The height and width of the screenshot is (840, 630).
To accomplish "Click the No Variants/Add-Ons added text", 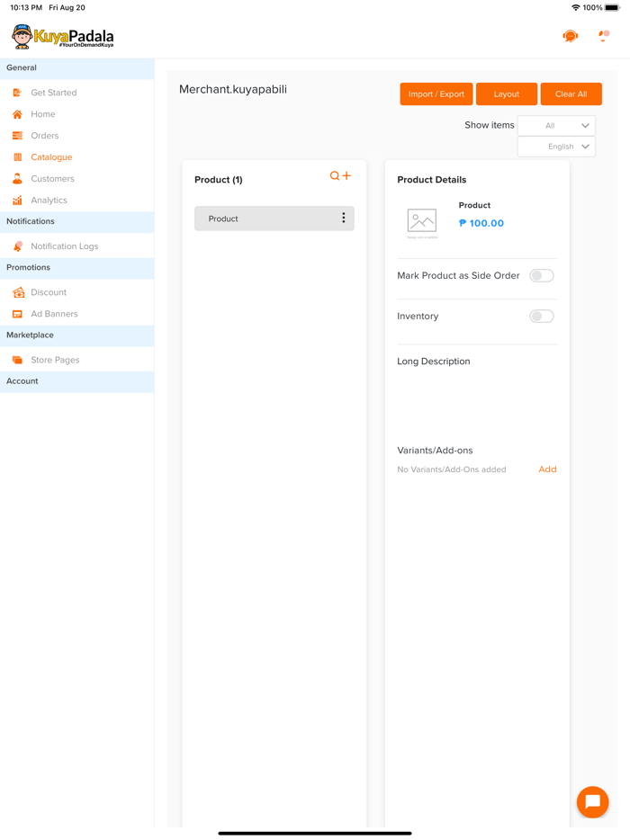I will (x=452, y=469).
